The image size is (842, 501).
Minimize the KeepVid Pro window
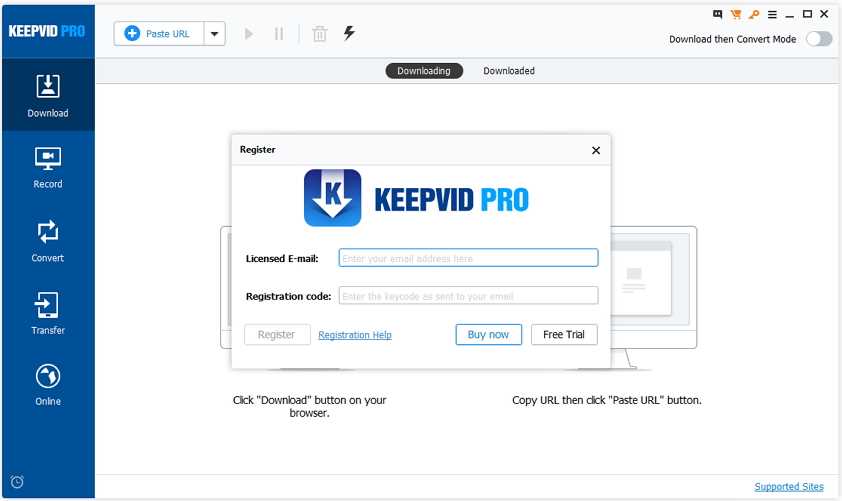pyautogui.click(x=789, y=15)
